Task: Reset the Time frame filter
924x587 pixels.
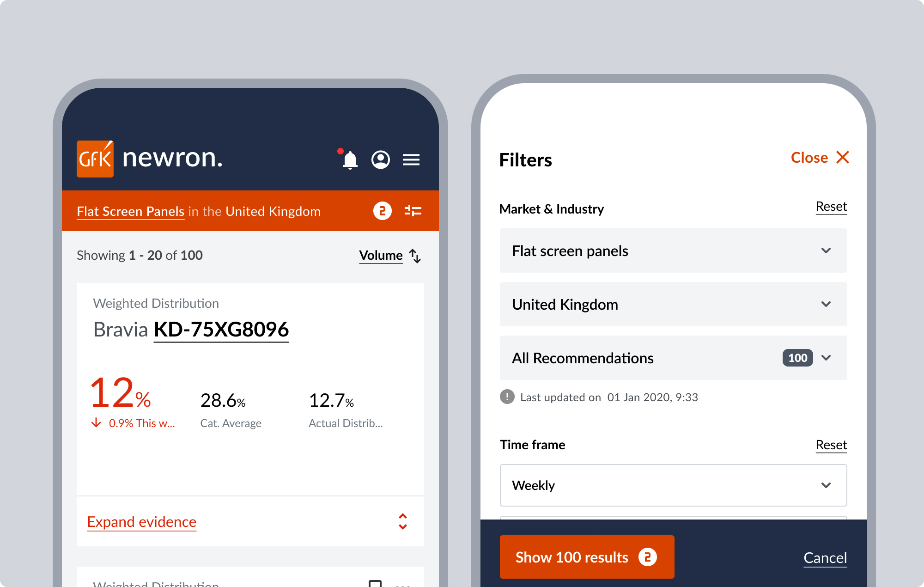Action: coord(831,445)
